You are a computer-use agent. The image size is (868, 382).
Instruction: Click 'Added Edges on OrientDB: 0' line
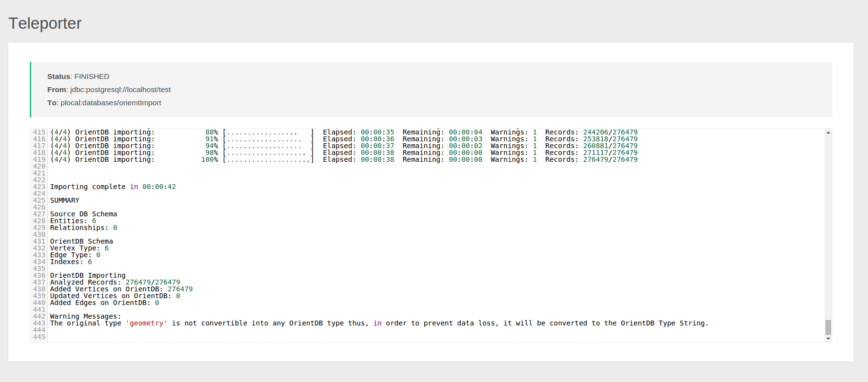click(x=105, y=303)
